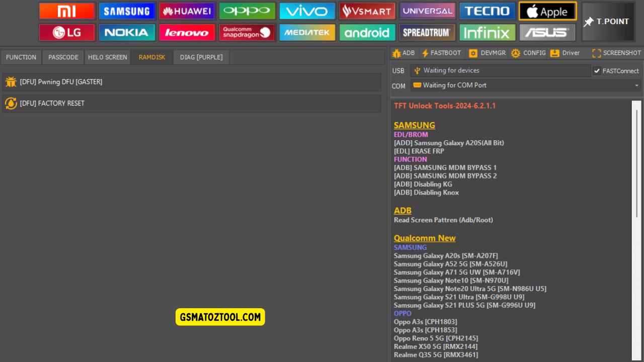Select the Apple brand logo
This screenshot has width=644, height=362.
pyautogui.click(x=547, y=11)
